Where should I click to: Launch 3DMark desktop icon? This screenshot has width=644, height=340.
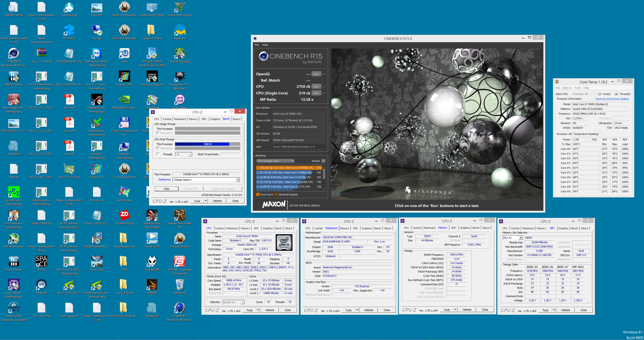[x=152, y=287]
